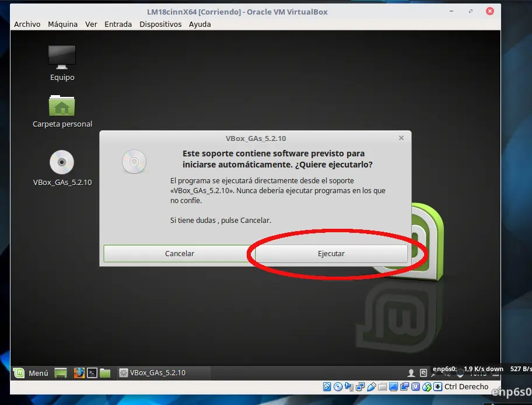Viewport: 532px width, 405px height.
Task: Click the display status icon
Action: click(394, 387)
